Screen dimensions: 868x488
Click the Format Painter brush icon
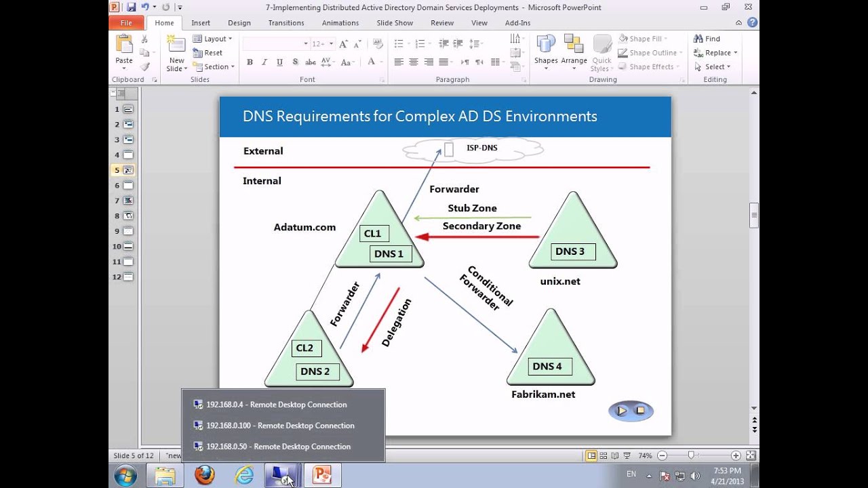point(144,66)
